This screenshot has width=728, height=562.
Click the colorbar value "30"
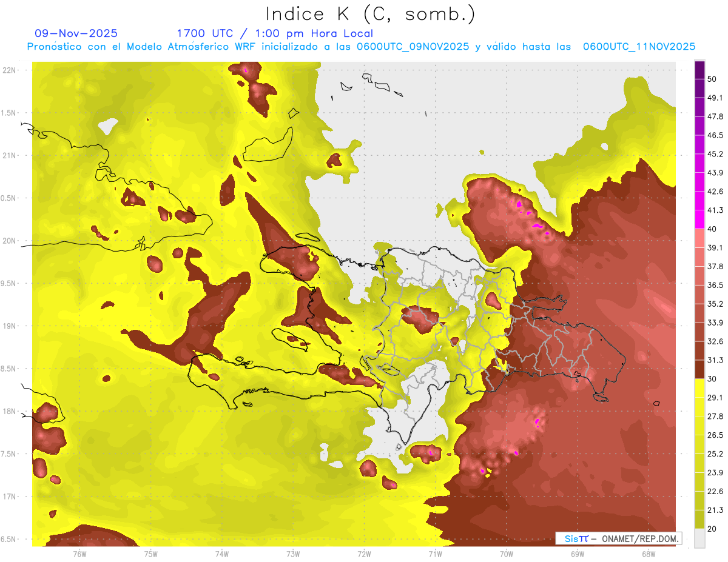[712, 379]
